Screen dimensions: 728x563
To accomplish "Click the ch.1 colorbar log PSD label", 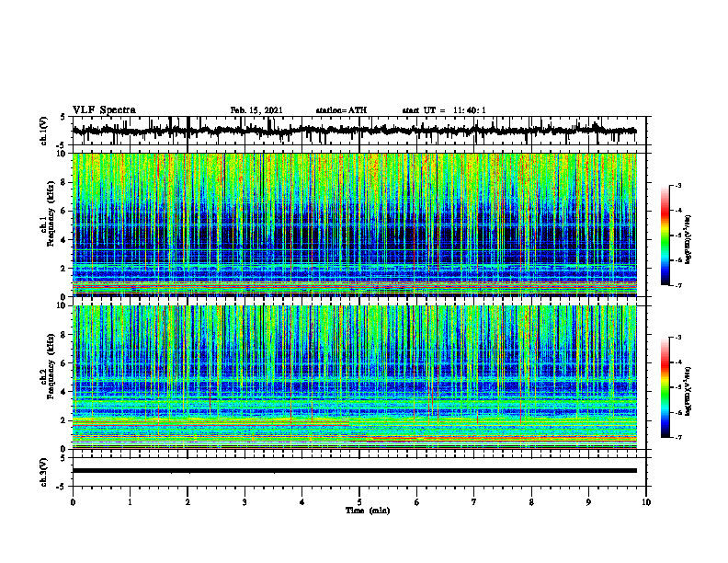I will pyautogui.click(x=689, y=239).
